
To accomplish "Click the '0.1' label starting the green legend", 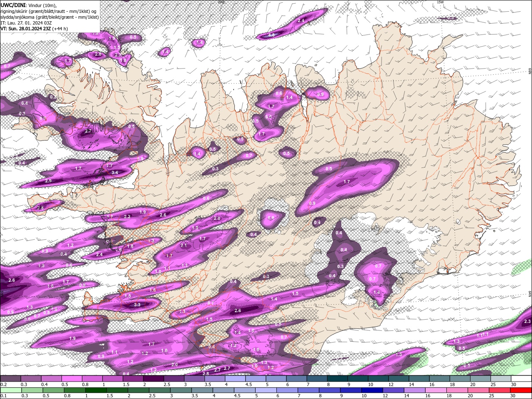I will tap(3, 396).
